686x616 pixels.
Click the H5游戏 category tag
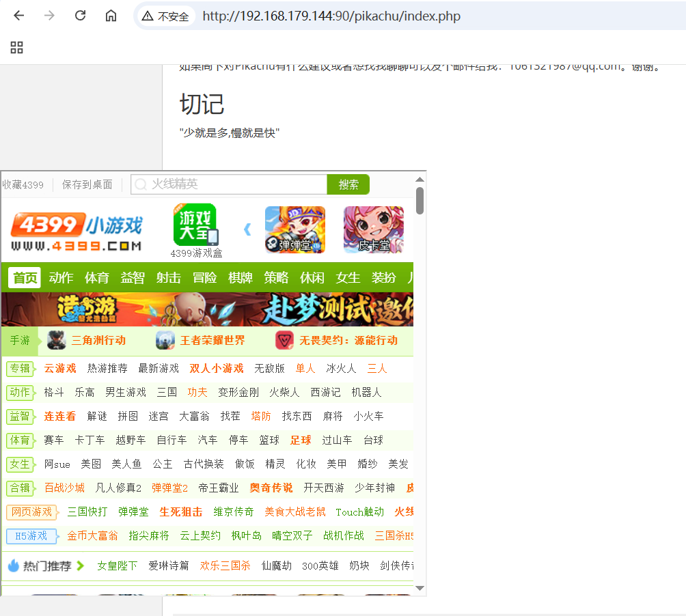(32, 536)
